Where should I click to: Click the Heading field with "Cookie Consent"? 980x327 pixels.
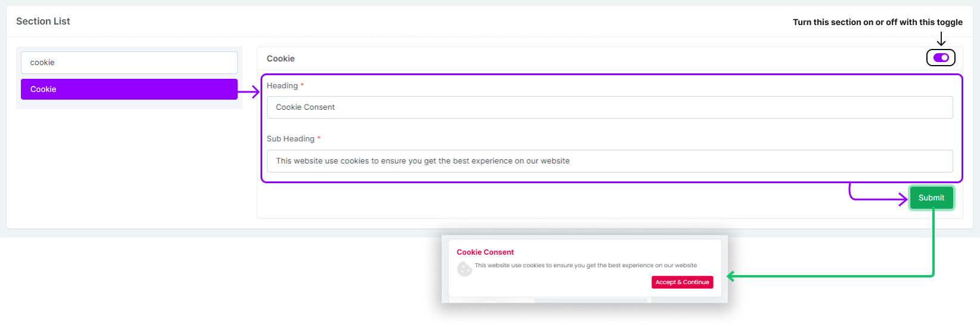[609, 107]
